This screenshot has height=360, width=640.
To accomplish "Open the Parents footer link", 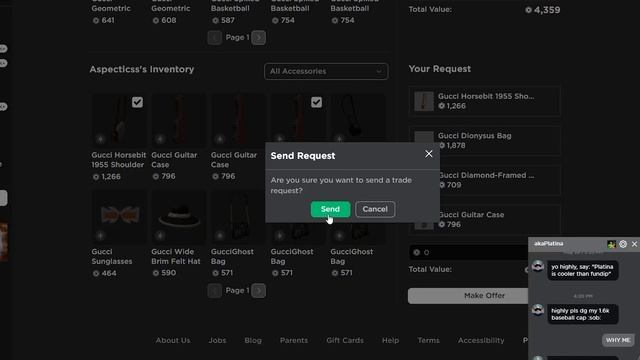I will 294,340.
